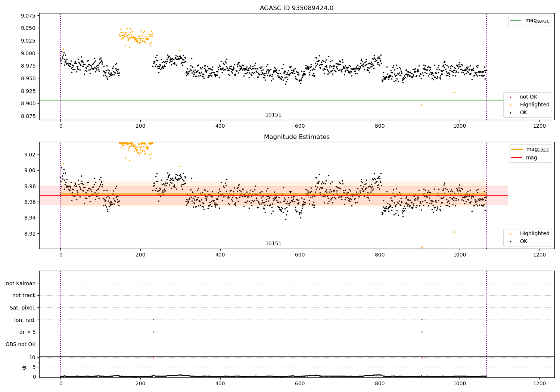Click the 9.075 tick on the top plot
This screenshot has height=392, width=560.
28,16
